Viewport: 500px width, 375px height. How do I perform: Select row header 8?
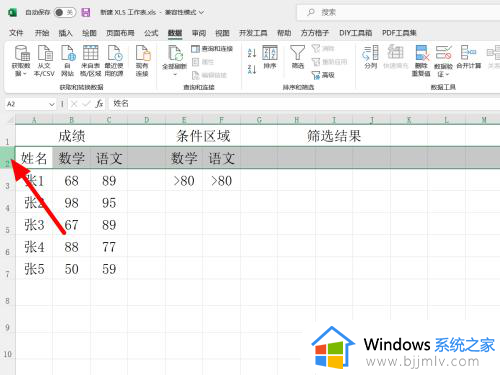pos(7,292)
